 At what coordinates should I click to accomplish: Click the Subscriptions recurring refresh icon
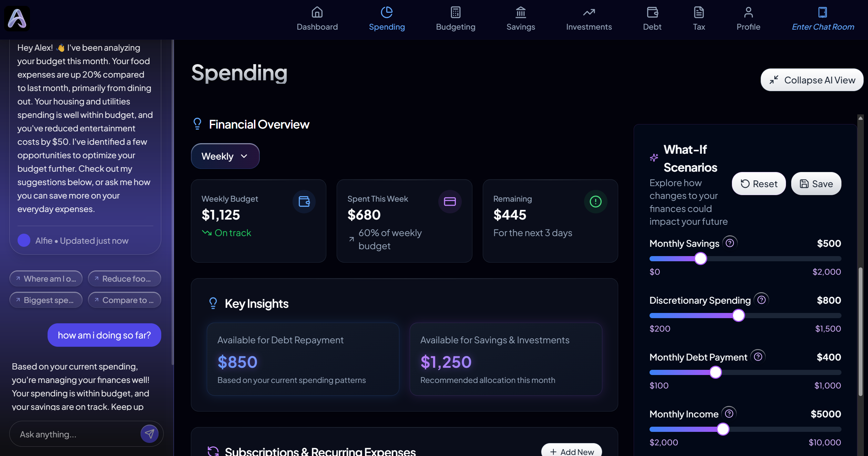click(x=213, y=451)
